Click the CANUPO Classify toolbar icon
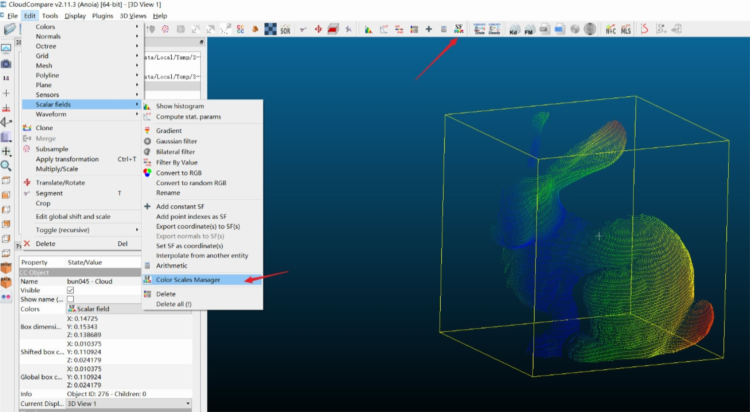This screenshot has height=412, width=750. point(494,29)
